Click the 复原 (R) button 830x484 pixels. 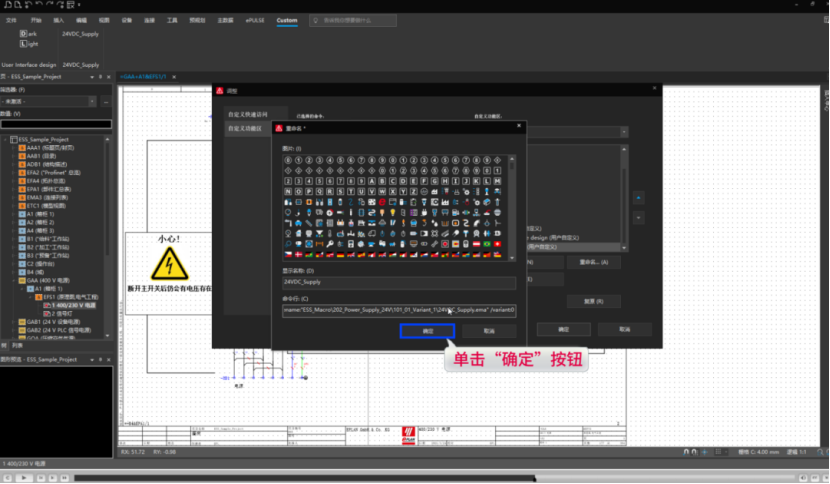593,301
